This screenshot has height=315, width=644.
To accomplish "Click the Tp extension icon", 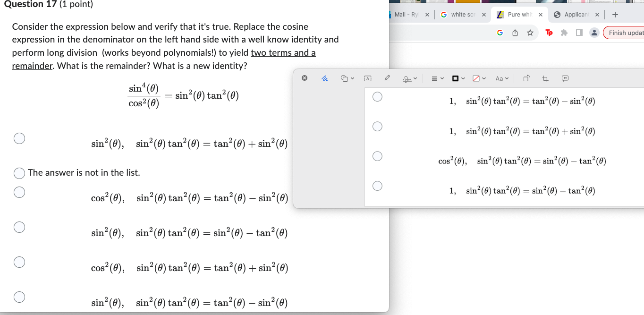I will tap(549, 33).
